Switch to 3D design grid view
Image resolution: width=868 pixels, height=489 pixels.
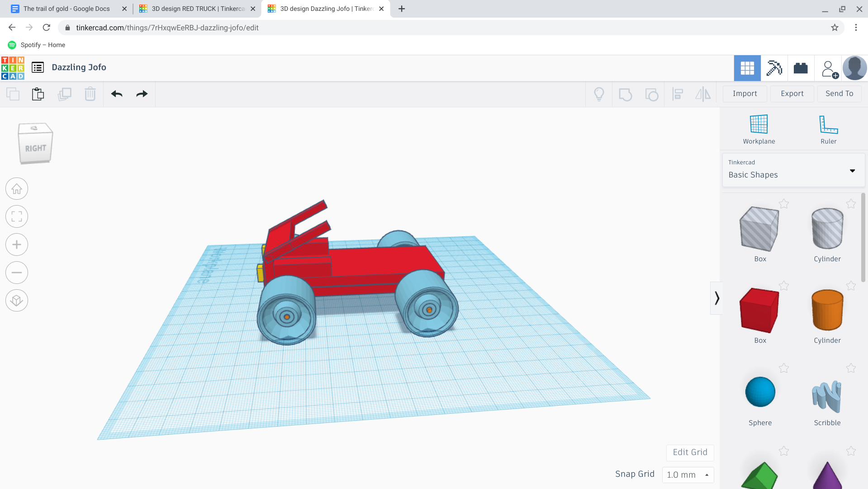tap(747, 68)
